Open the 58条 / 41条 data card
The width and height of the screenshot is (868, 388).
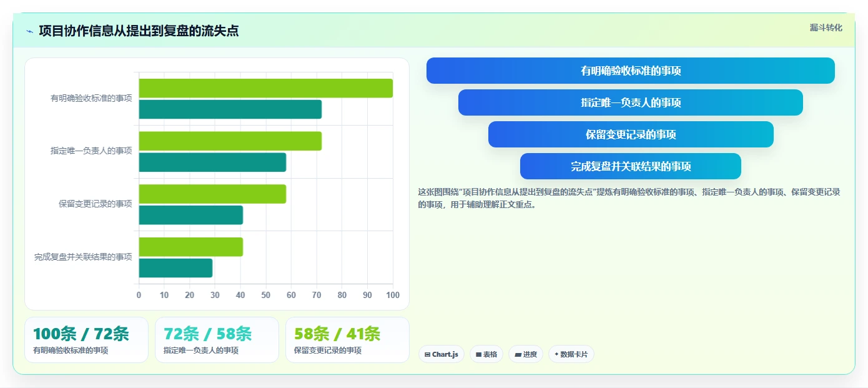tap(347, 340)
